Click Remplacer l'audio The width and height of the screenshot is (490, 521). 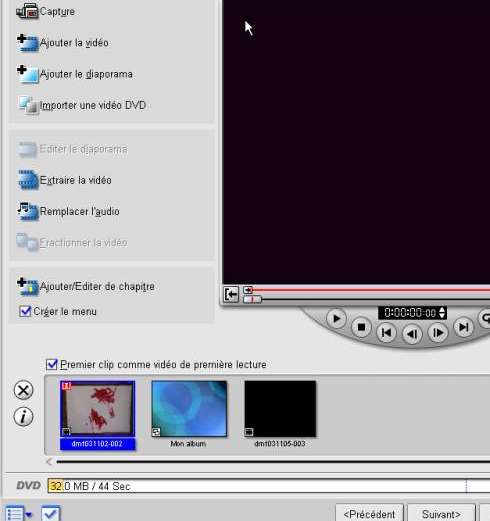[68, 211]
